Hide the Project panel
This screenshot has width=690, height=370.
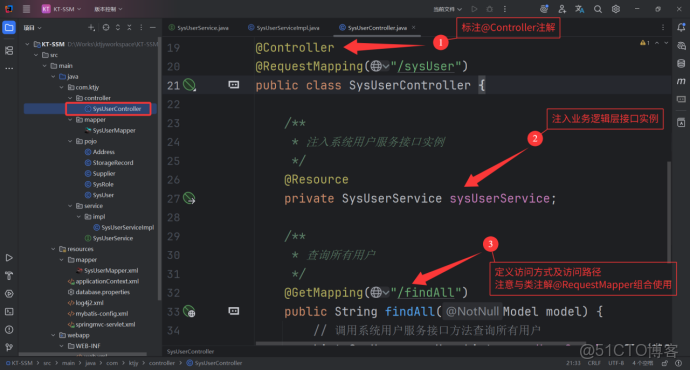[153, 28]
